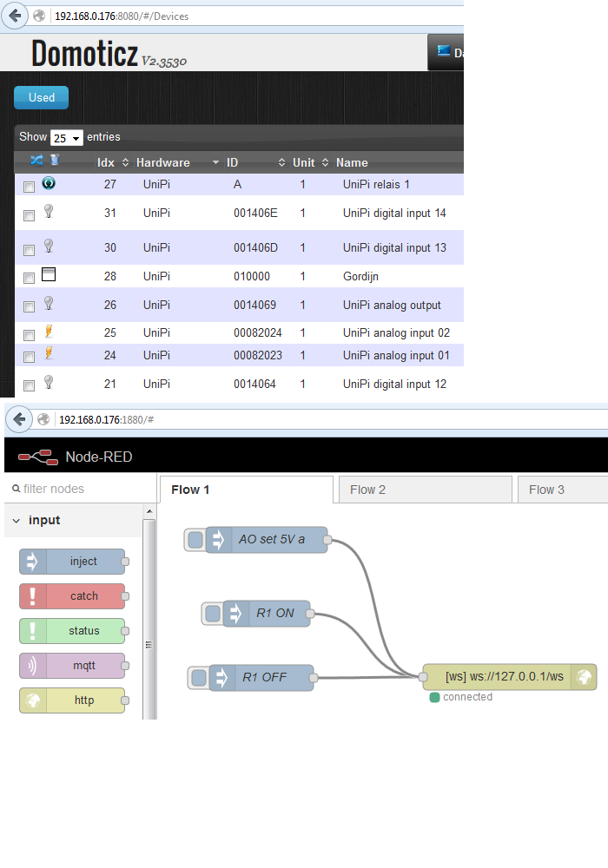608x868 pixels.
Task: Tick checkbox for UniPi relais 1
Action: click(30, 187)
